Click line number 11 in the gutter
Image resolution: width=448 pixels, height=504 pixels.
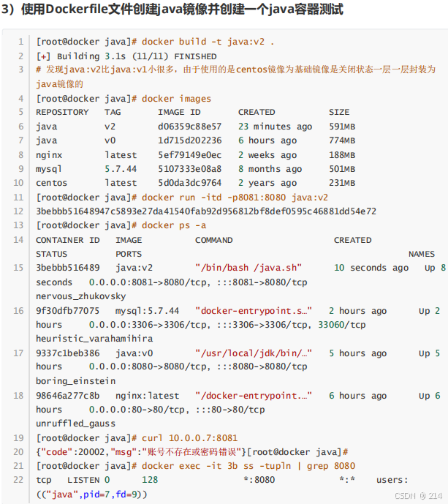(x=18, y=198)
